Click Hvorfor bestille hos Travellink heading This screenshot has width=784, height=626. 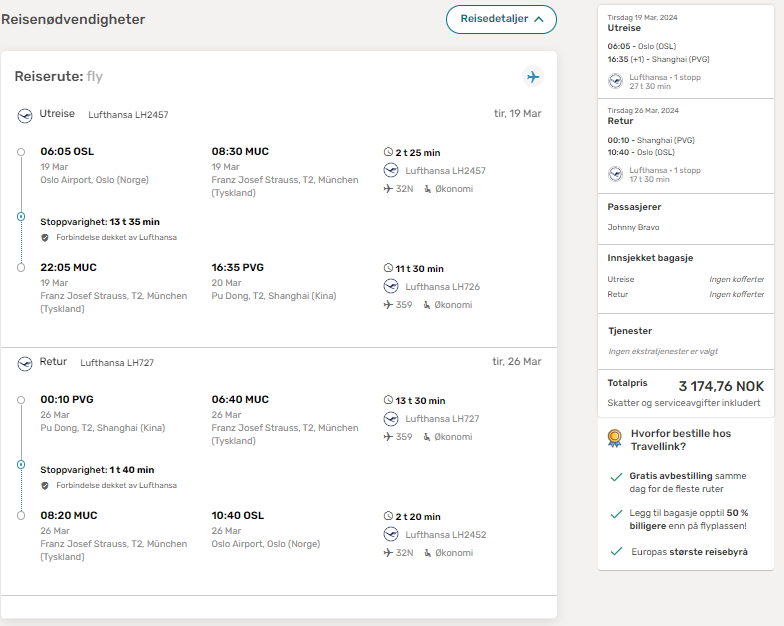click(x=681, y=440)
